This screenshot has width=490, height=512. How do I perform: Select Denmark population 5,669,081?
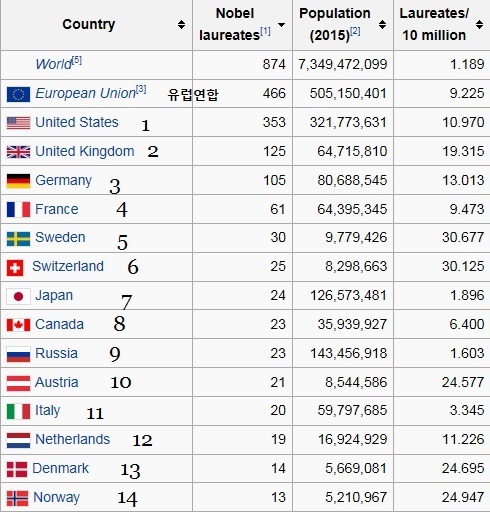tap(356, 469)
